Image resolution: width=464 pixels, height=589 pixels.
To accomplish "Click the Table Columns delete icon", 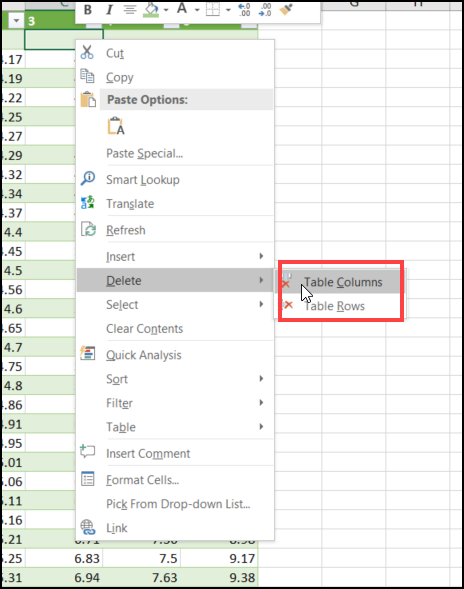I will click(x=286, y=280).
